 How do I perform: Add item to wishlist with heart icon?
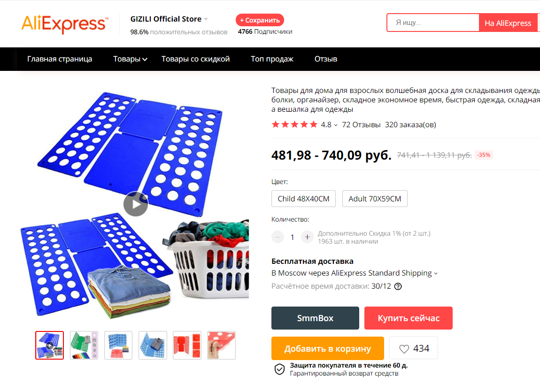point(414,348)
